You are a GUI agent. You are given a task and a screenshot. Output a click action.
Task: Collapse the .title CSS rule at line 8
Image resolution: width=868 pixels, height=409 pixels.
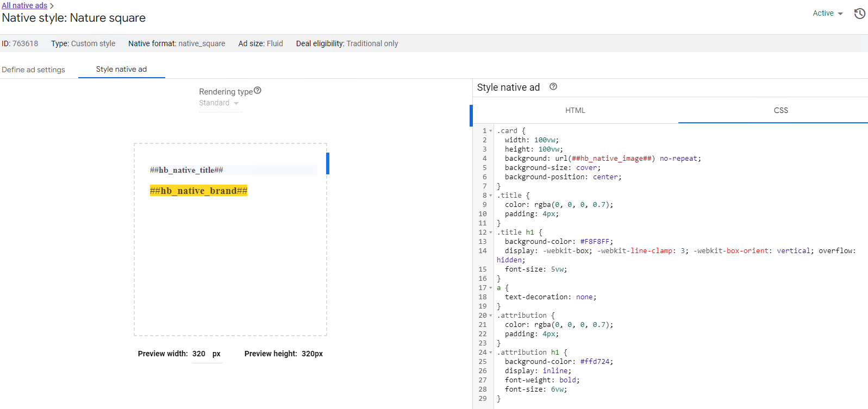click(491, 196)
